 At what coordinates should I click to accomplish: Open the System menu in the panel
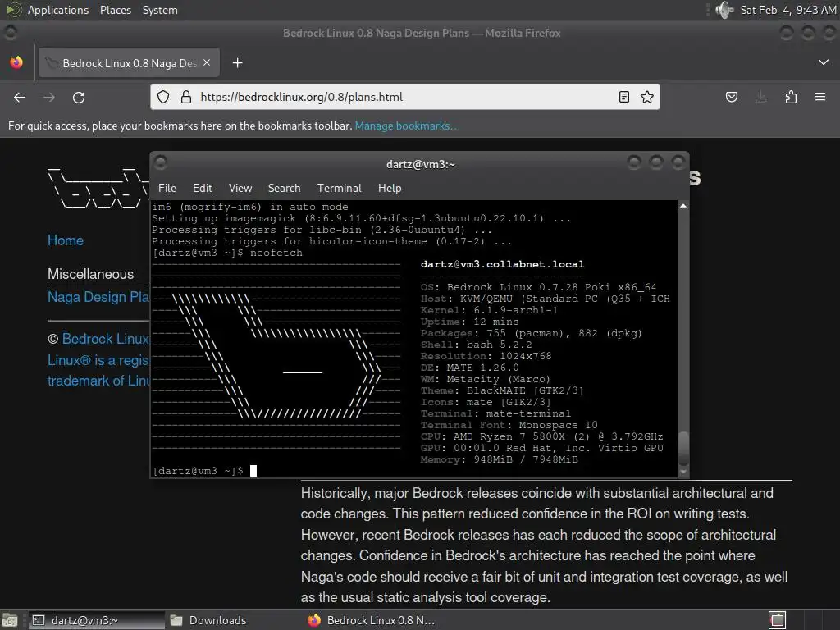pyautogui.click(x=160, y=10)
